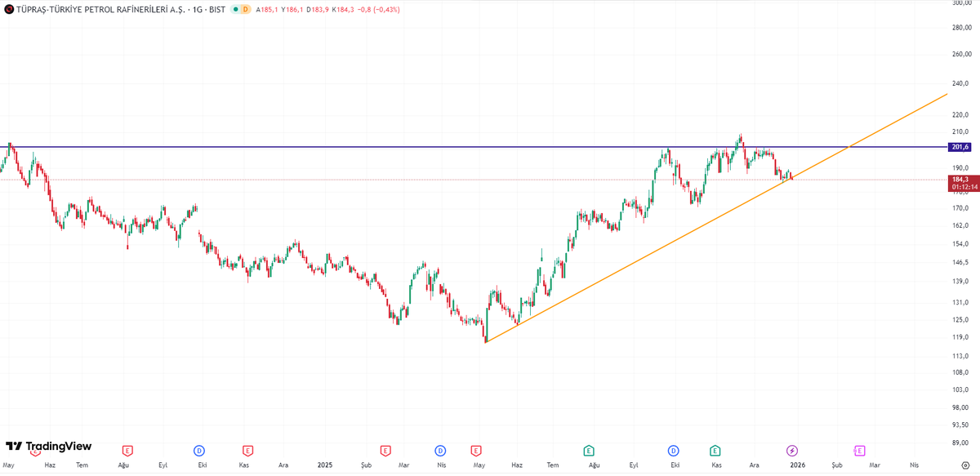Click the 2026 year label on time axis
This screenshot has height=476, width=980.
797,465
